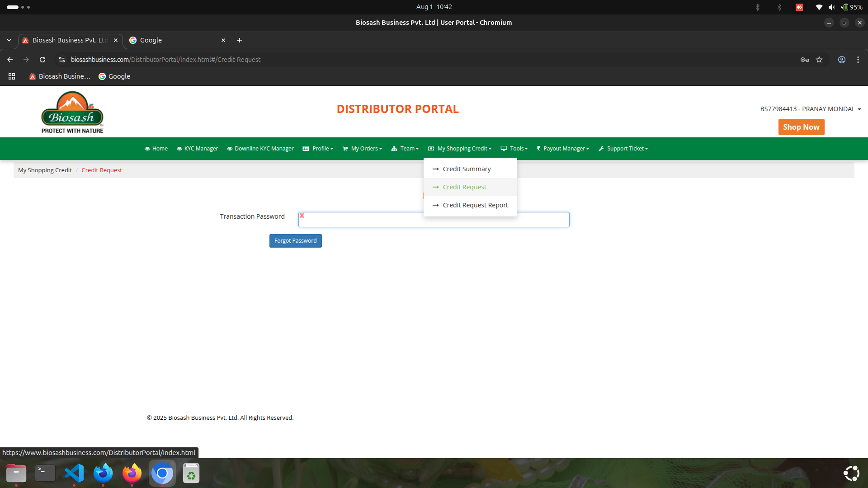Open tab search dropdown arrow
The height and width of the screenshot is (488, 868).
[x=9, y=40]
